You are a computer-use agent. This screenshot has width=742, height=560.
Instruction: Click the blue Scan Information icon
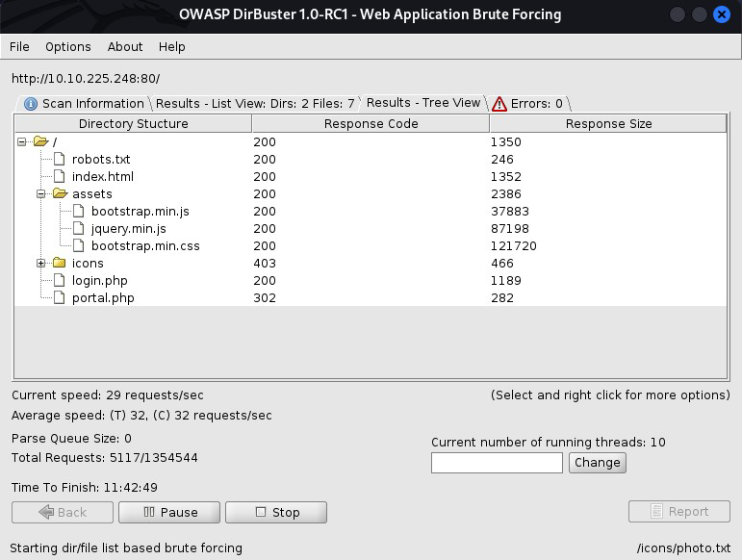tap(31, 104)
